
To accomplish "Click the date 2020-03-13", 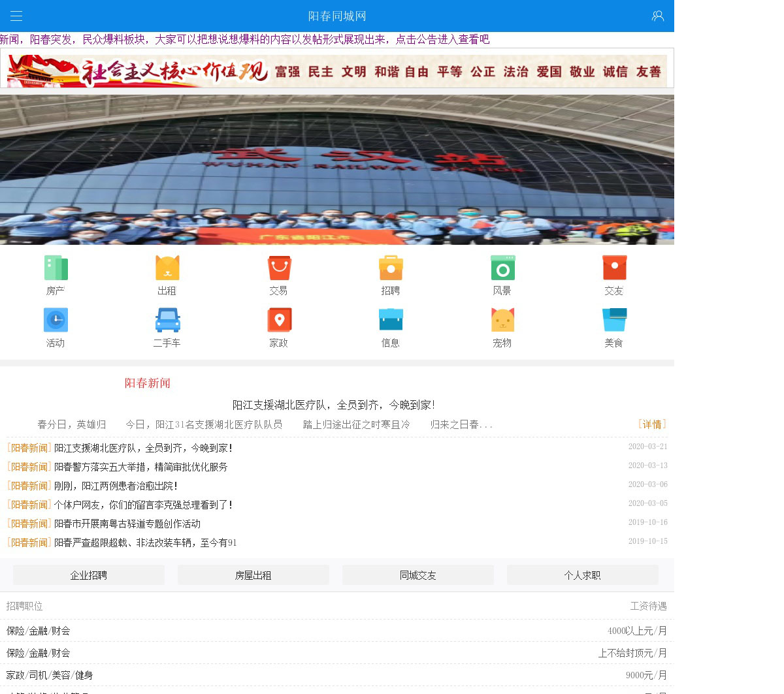I will 648,465.
